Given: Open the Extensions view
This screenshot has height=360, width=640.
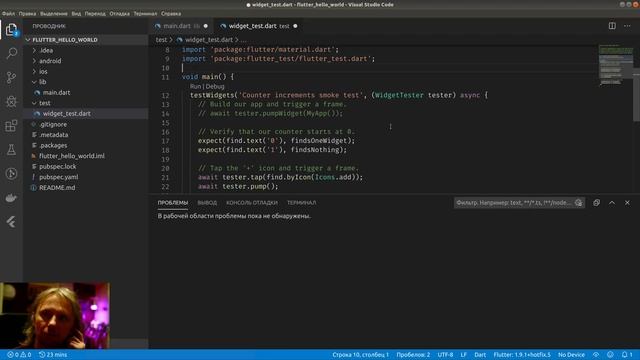Looking at the screenshot, I should [x=11, y=125].
